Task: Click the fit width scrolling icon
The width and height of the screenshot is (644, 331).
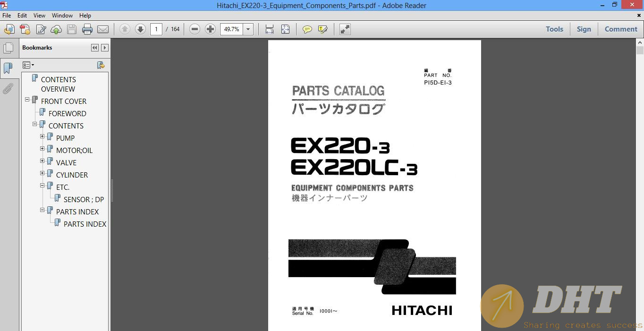Action: (x=270, y=29)
